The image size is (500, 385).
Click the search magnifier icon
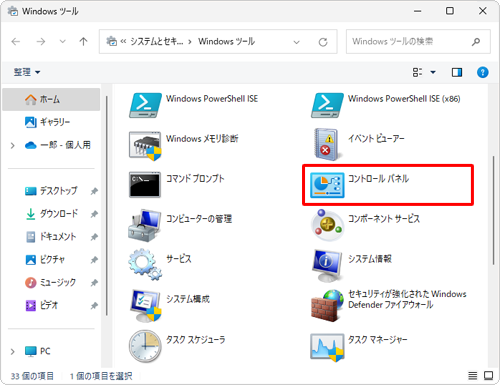(476, 42)
